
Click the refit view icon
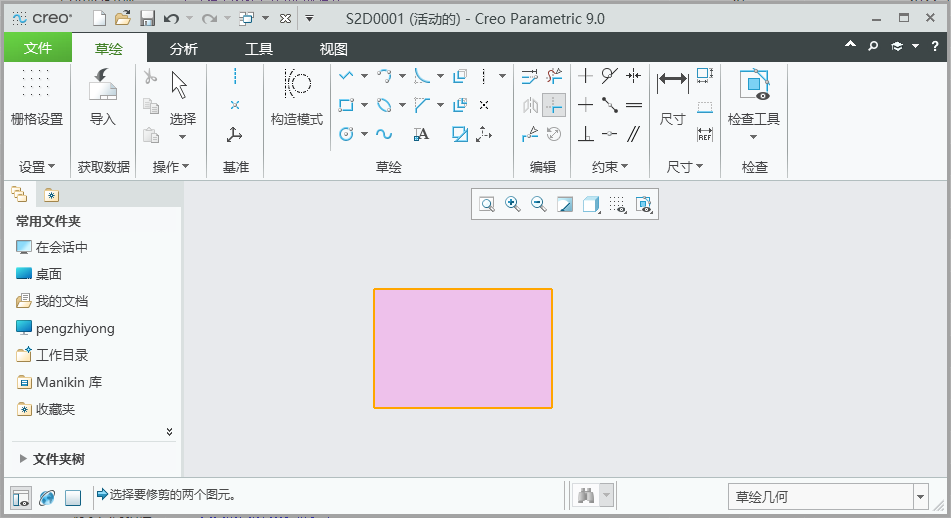click(487, 205)
